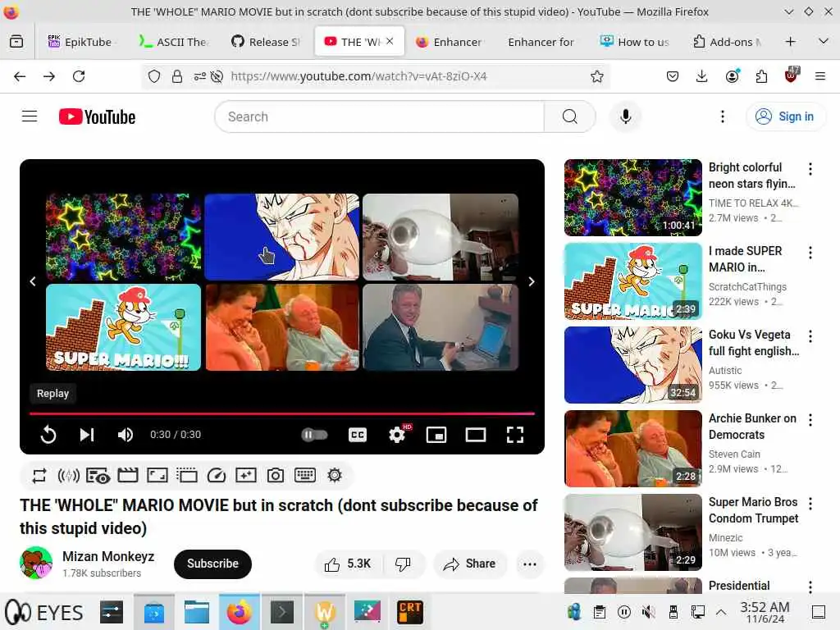Click muted volume tray icon
The height and width of the screenshot is (630, 840).
coord(649,612)
